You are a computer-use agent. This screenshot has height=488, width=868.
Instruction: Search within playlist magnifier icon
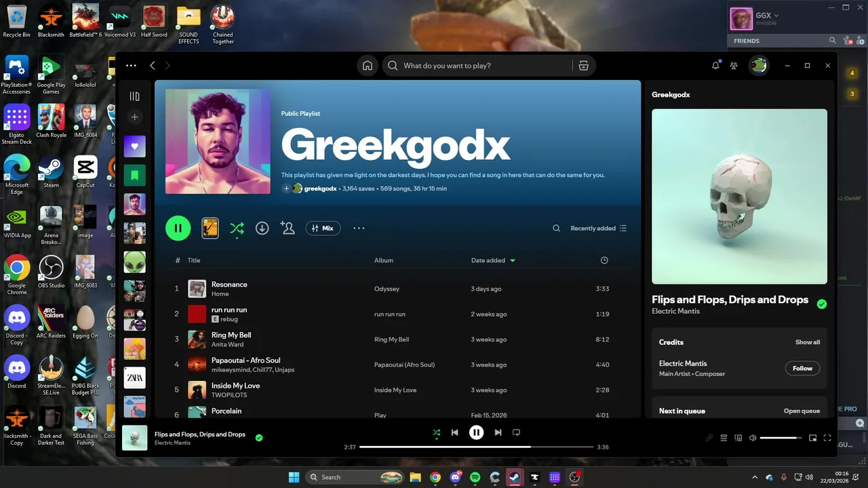coord(556,228)
